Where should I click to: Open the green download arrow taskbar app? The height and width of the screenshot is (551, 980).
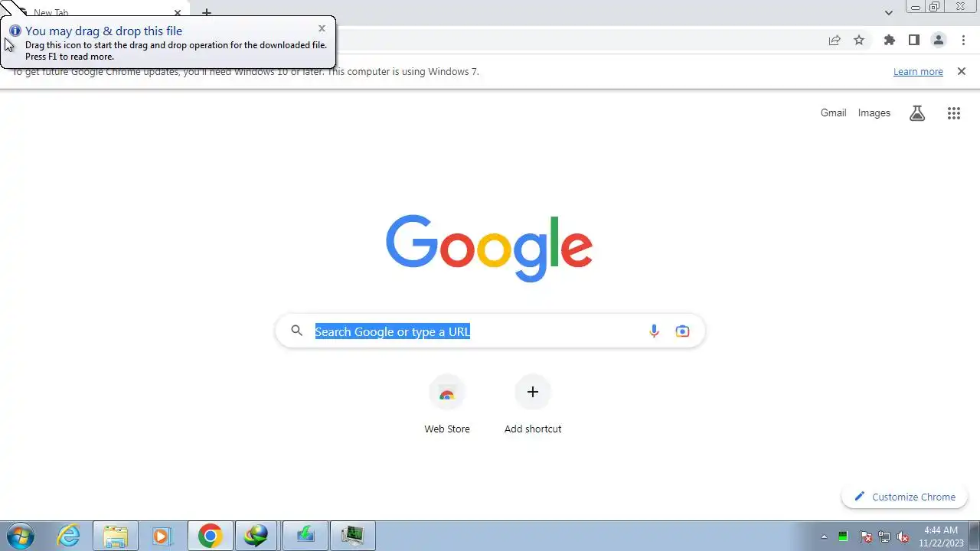pyautogui.click(x=305, y=536)
